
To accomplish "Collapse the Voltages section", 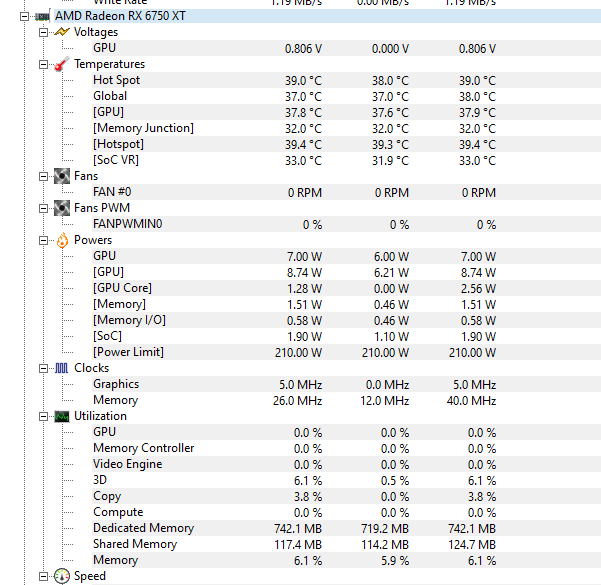I will pyautogui.click(x=43, y=32).
